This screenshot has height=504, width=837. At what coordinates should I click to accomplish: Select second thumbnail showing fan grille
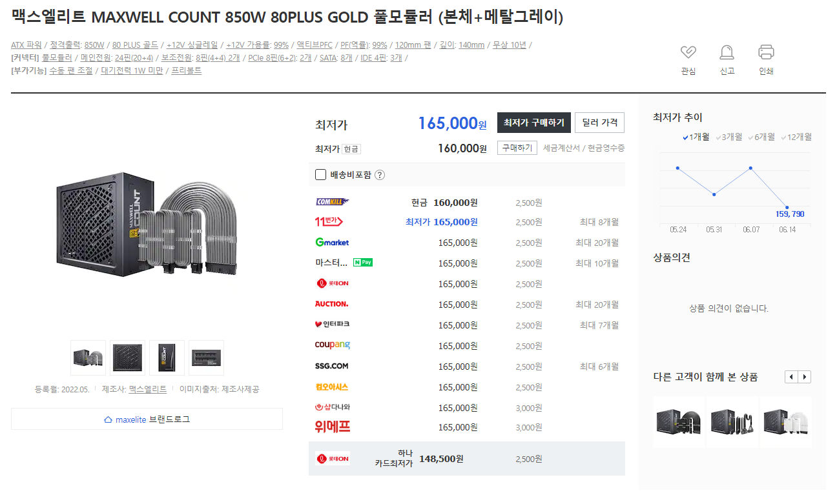(x=127, y=358)
